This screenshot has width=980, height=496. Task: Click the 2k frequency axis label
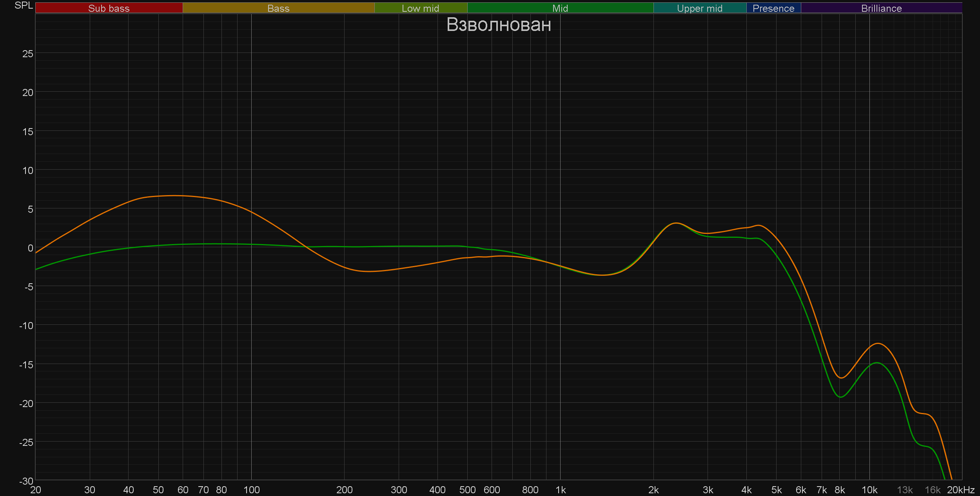653,490
